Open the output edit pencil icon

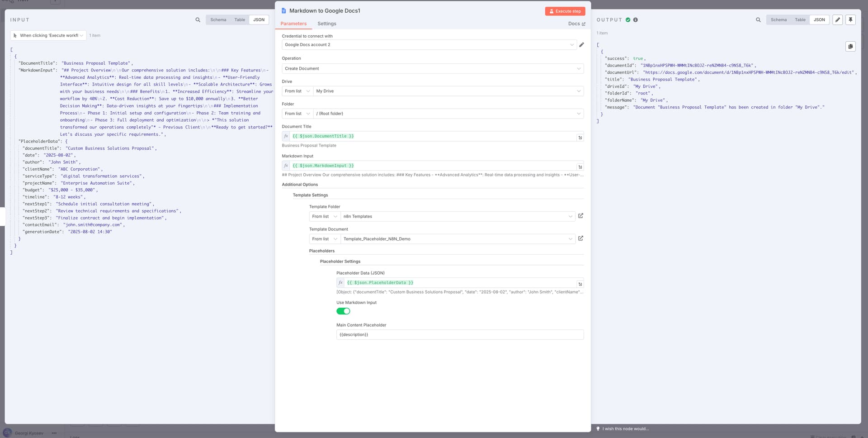pyautogui.click(x=837, y=20)
